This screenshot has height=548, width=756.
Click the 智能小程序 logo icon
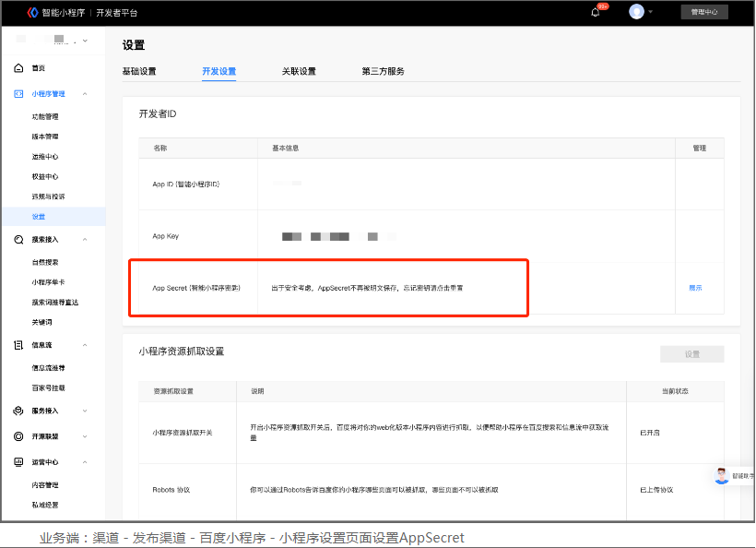[x=32, y=12]
